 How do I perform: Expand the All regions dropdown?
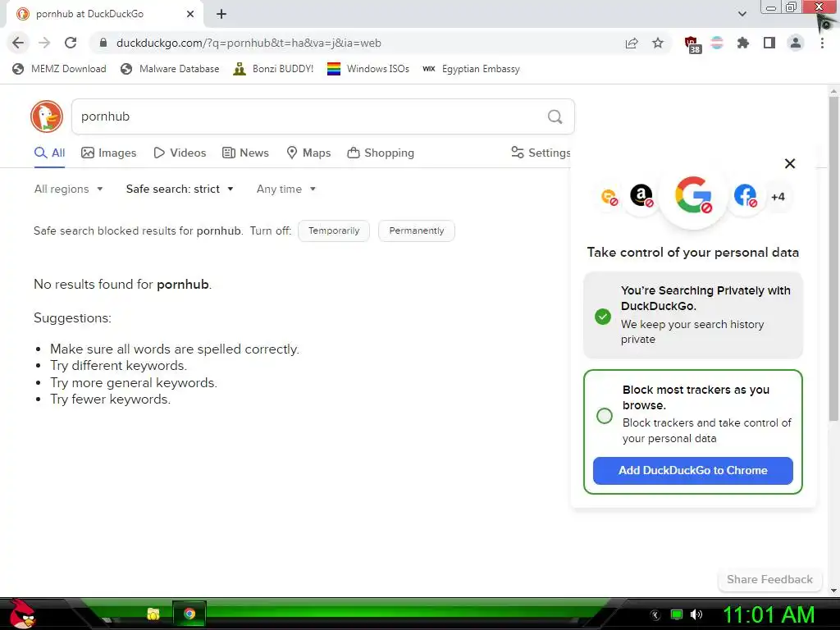point(69,189)
